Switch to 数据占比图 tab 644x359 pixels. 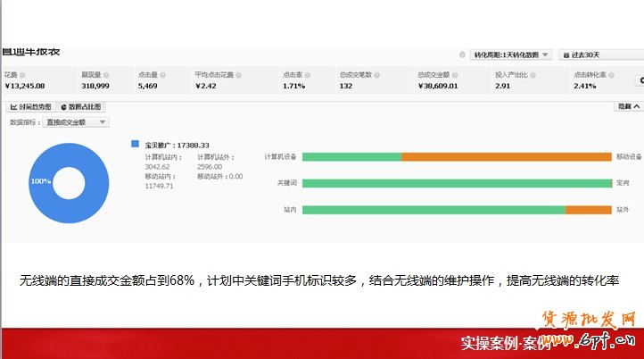click(80, 106)
